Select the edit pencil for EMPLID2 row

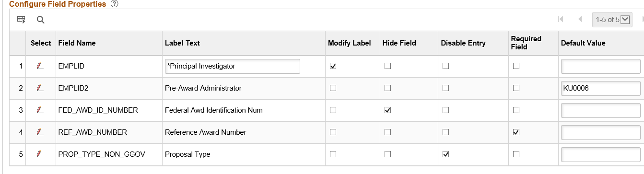coord(40,88)
